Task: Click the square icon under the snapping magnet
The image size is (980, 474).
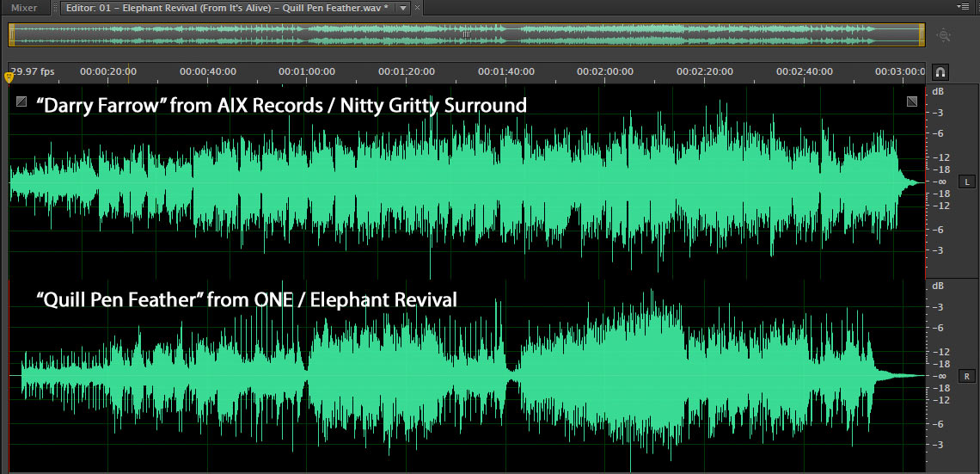Action: tap(912, 102)
